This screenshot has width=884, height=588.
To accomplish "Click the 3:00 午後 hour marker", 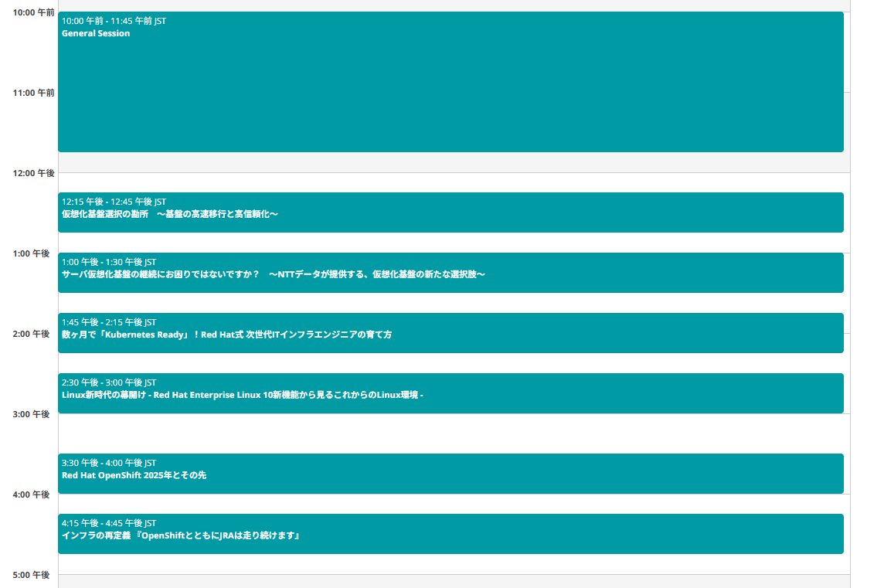I will (x=31, y=414).
